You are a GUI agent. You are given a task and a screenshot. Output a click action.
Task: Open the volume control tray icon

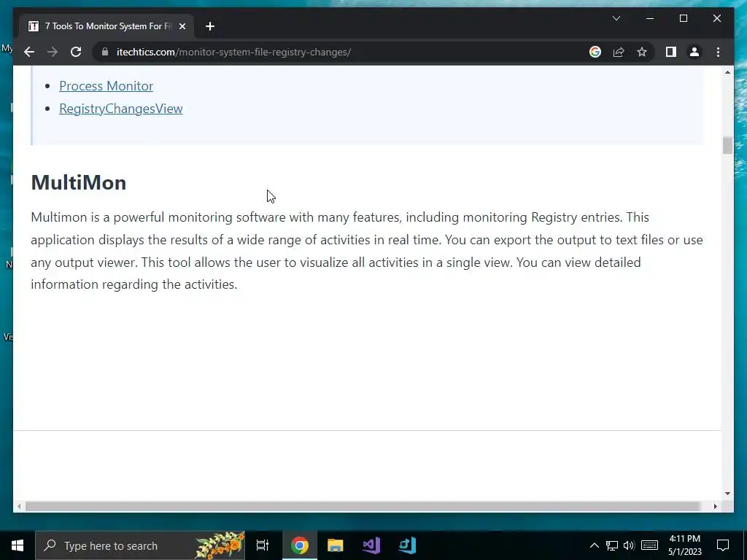click(x=629, y=545)
